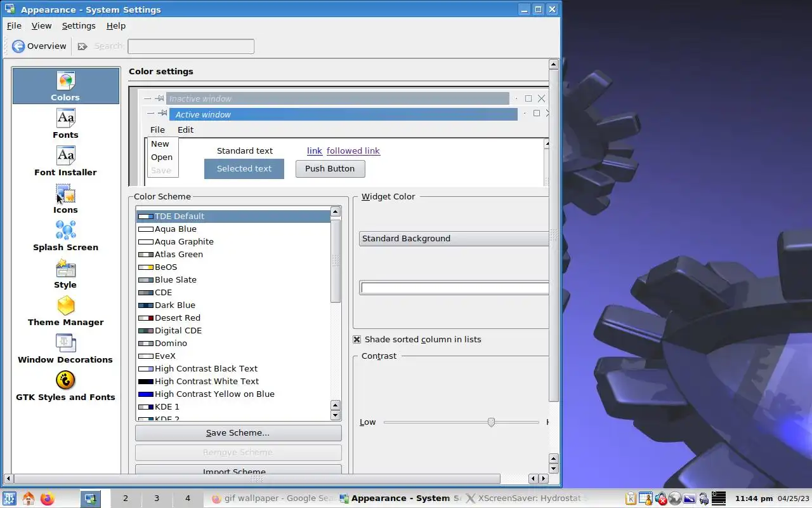Select the BeOS color scheme
Image resolution: width=812 pixels, height=508 pixels.
click(233, 267)
